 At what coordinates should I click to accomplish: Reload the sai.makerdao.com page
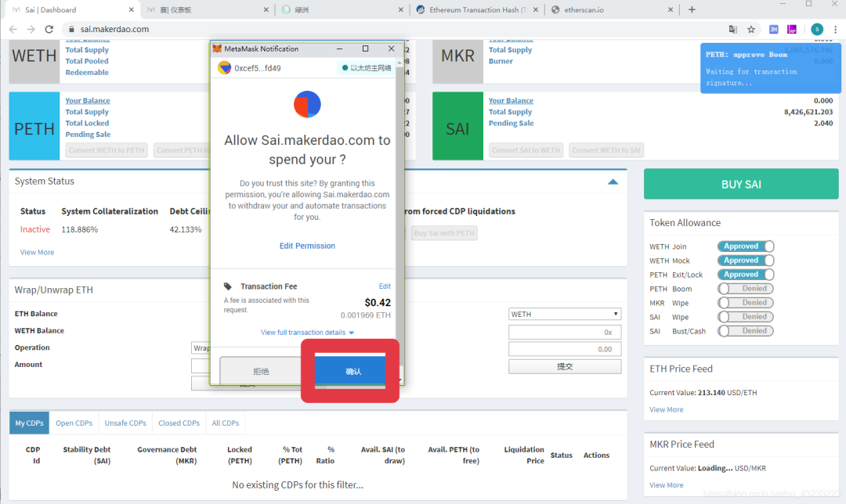49,29
